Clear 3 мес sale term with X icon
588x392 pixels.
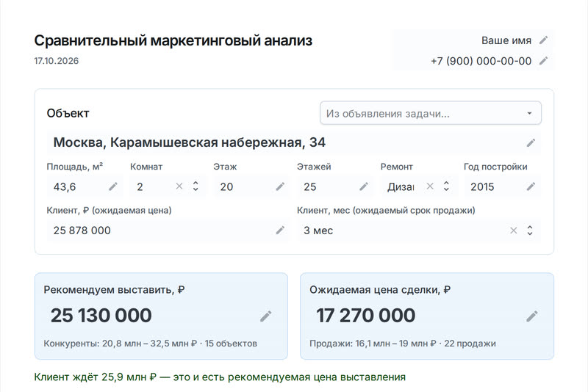(x=513, y=231)
